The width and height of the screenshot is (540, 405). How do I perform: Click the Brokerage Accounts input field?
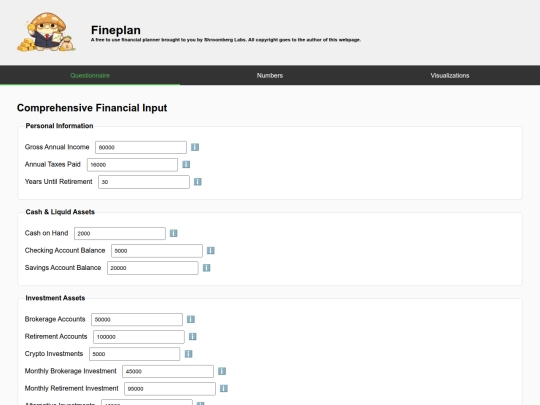(x=137, y=320)
